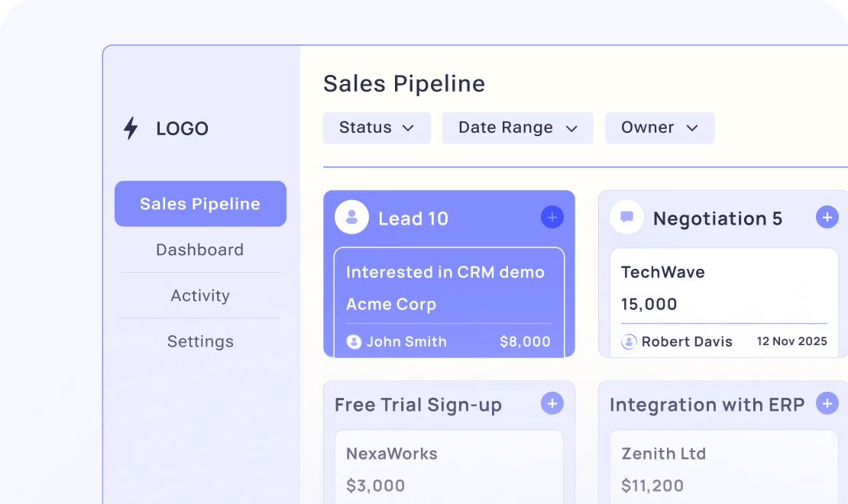This screenshot has height=504, width=848.
Task: Go to Dashboard in the sidebar
Action: tap(200, 250)
